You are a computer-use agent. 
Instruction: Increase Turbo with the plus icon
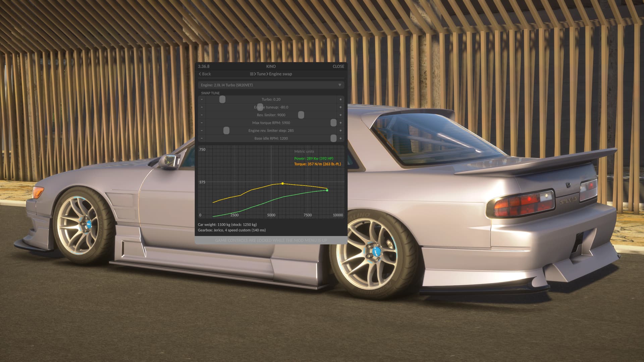340,100
